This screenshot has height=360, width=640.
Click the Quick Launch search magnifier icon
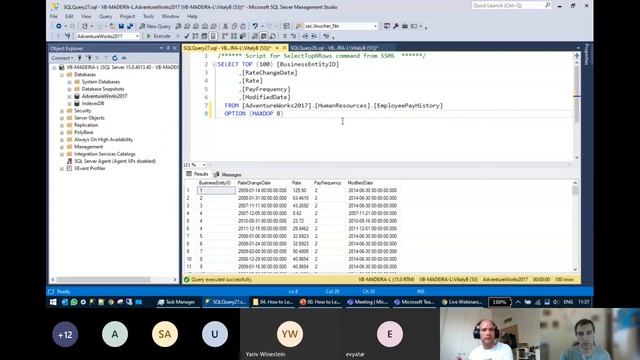[547, 5]
